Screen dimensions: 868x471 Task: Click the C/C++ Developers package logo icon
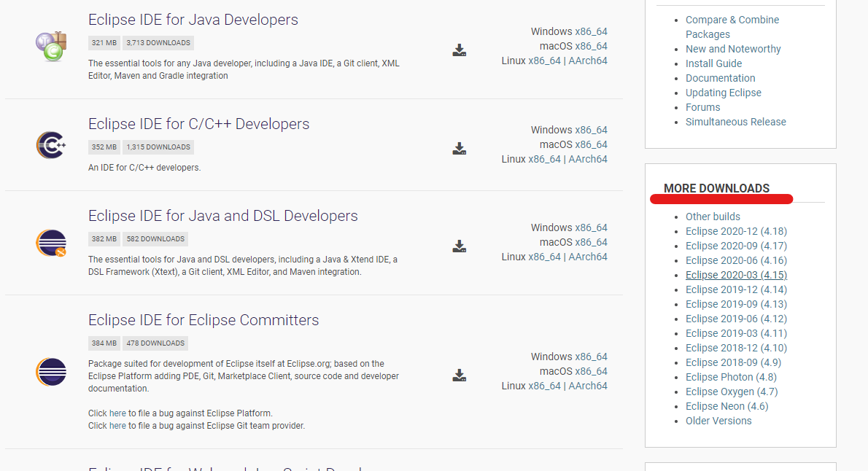[x=51, y=145]
